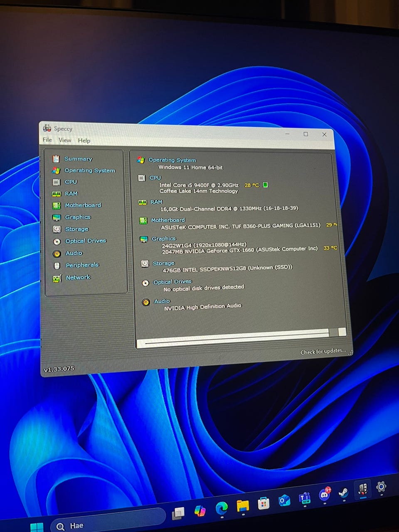Open Outlook from the taskbar
Image resolution: width=399 pixels, height=532 pixels.
284,500
